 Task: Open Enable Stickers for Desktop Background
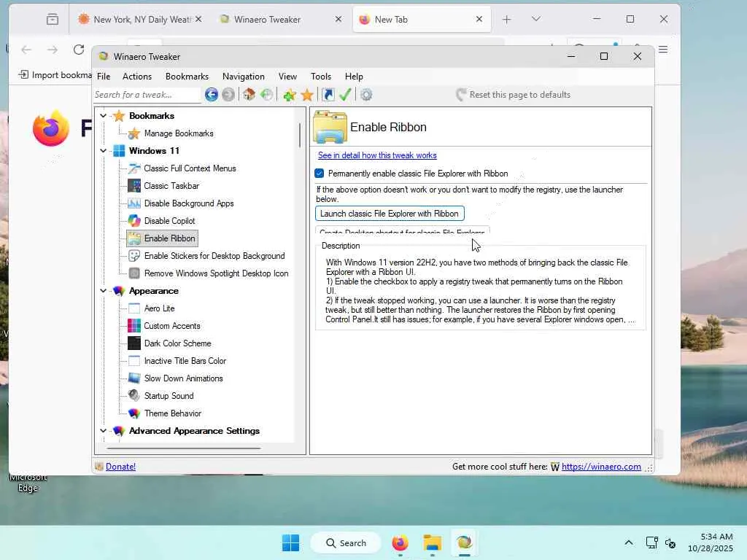214,256
